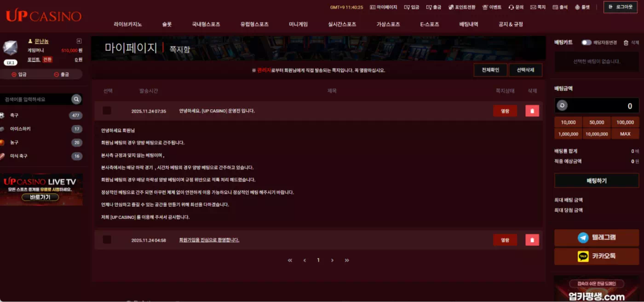Screen dimensions: 644x302
Task: Select the 10,000 bet amount preset
Action: point(568,122)
